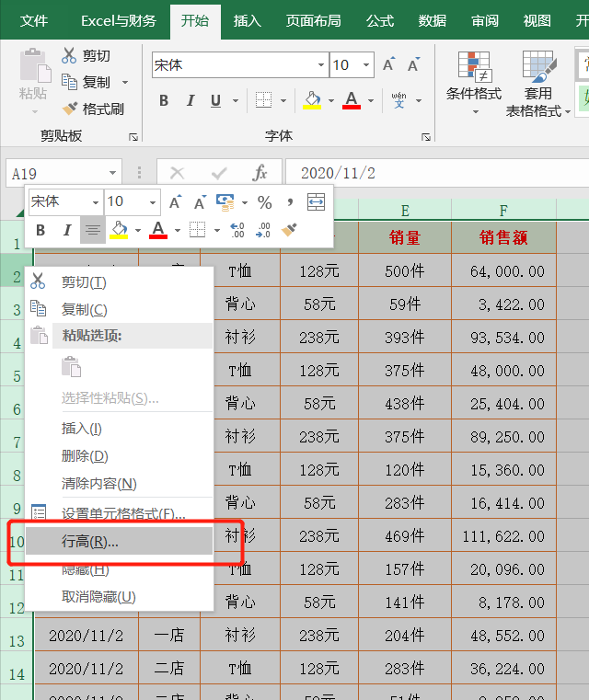The width and height of the screenshot is (589, 700).
Task: Click mini toolbar borders icon
Action: tap(197, 230)
